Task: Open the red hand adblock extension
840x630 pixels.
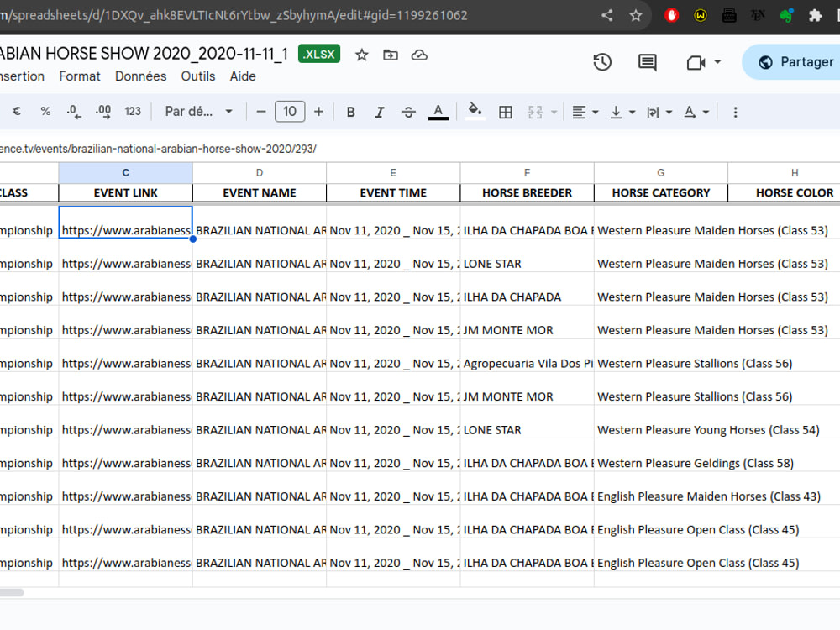Action: pos(671,15)
